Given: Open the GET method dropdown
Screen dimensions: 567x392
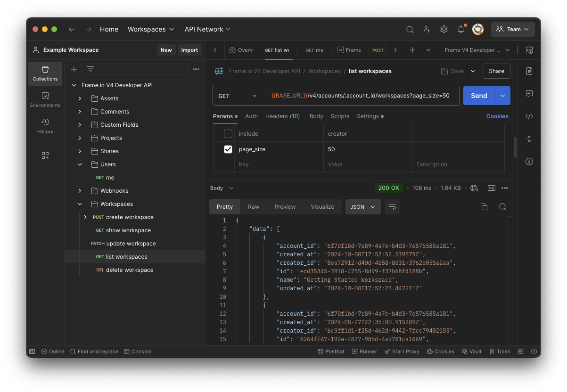Looking at the screenshot, I should point(238,95).
